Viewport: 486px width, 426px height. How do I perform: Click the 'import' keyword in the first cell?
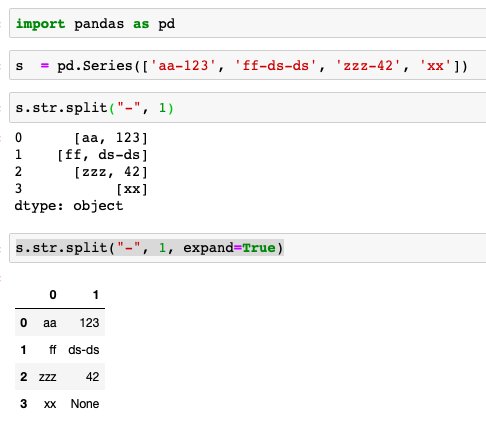point(41,24)
